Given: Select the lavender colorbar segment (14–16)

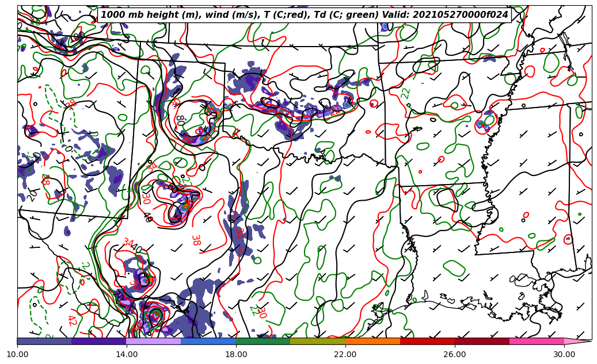Looking at the screenshot, I should (154, 341).
